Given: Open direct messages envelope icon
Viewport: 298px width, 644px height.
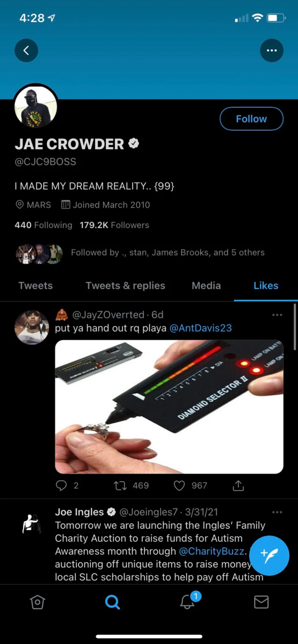Looking at the screenshot, I should pos(261,602).
